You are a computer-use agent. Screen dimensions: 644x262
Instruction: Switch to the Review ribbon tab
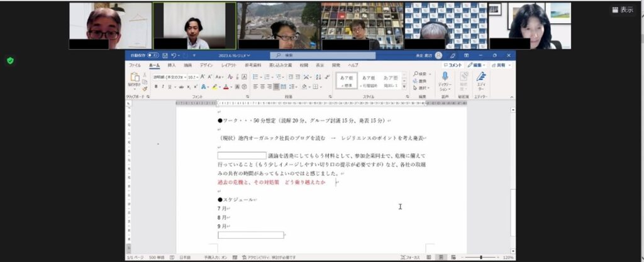click(x=304, y=65)
